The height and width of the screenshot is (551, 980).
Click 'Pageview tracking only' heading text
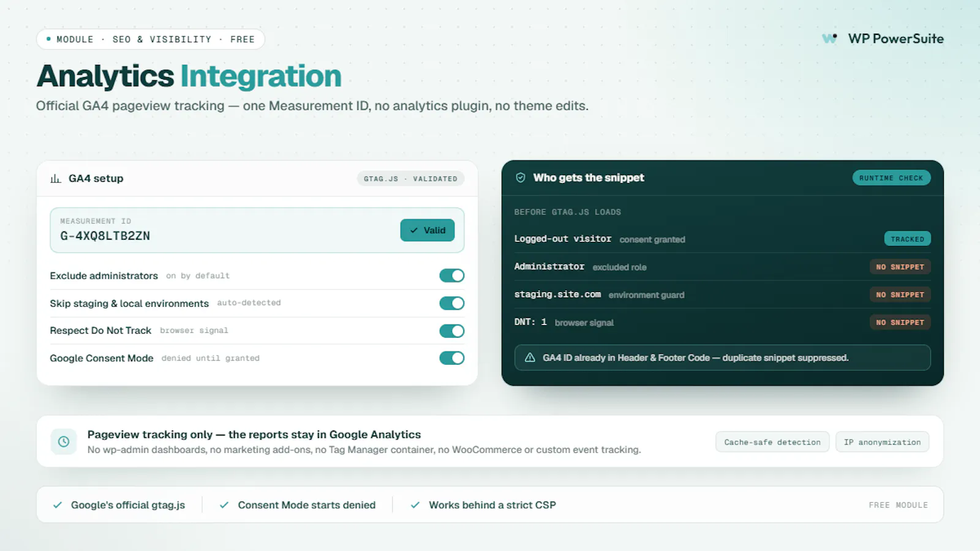tap(254, 434)
